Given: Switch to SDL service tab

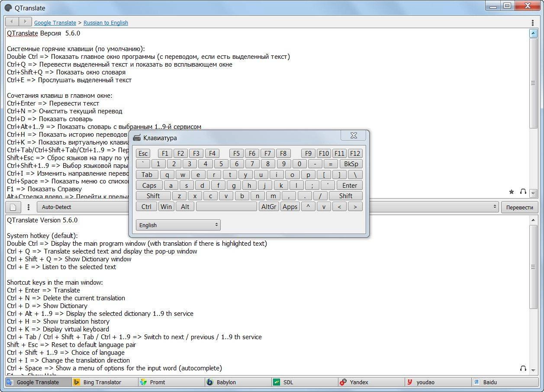Looking at the screenshot, I should tap(305, 382).
